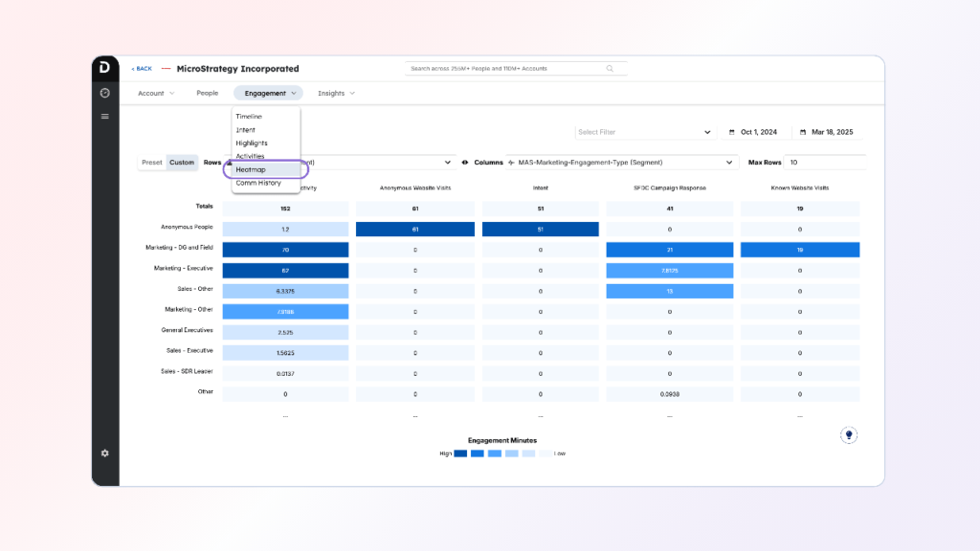Viewport: 980px width, 551px height.
Task: Click the lightbulb tips icon
Action: coord(848,435)
